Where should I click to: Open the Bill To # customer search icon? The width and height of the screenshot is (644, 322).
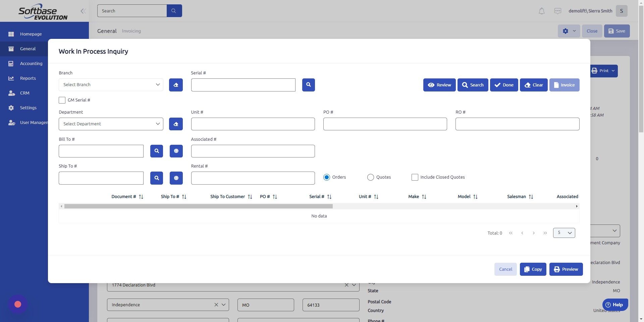(156, 151)
